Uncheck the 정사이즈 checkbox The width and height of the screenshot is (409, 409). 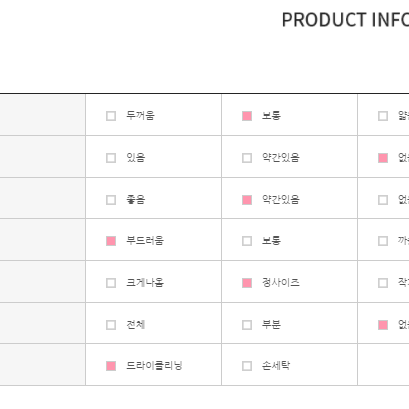[x=247, y=283]
